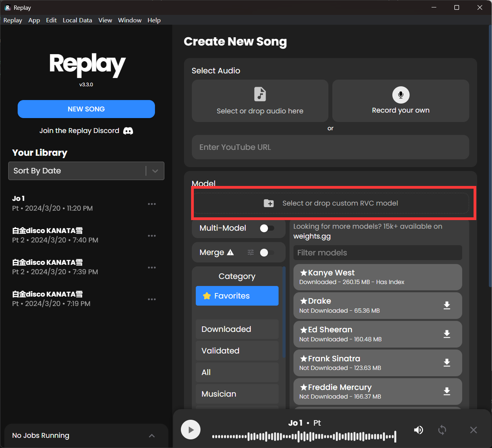Open options for the 7:40 PM song
The height and width of the screenshot is (448, 492).
(x=152, y=236)
